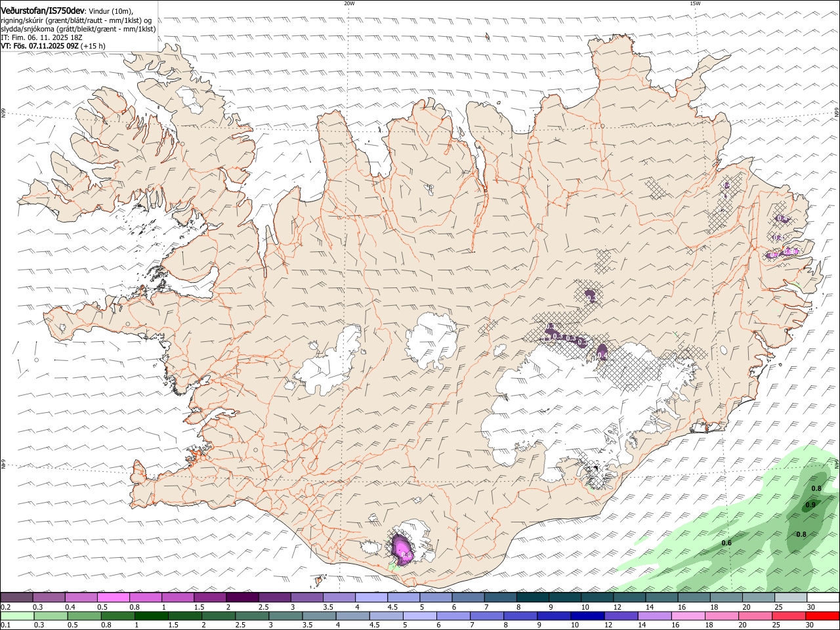The width and height of the screenshot is (840, 630).
Task: Click the lower legend swatch starting at 2.5
Action: point(253,616)
